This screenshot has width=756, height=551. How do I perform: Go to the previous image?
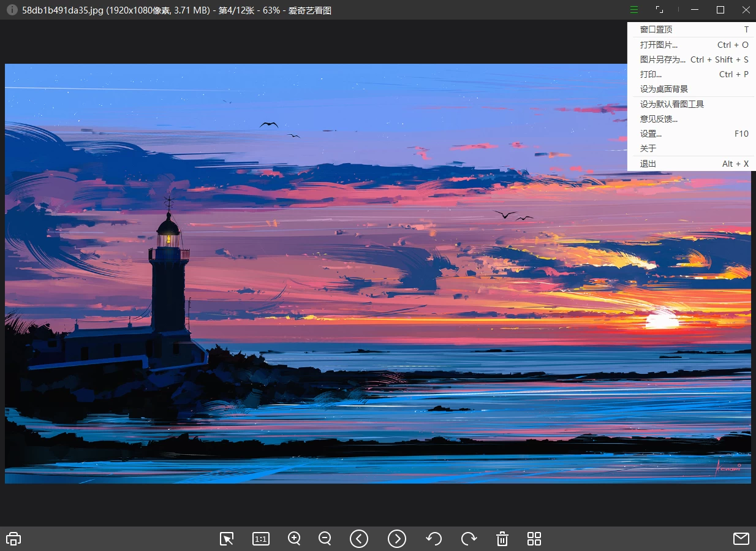click(359, 539)
